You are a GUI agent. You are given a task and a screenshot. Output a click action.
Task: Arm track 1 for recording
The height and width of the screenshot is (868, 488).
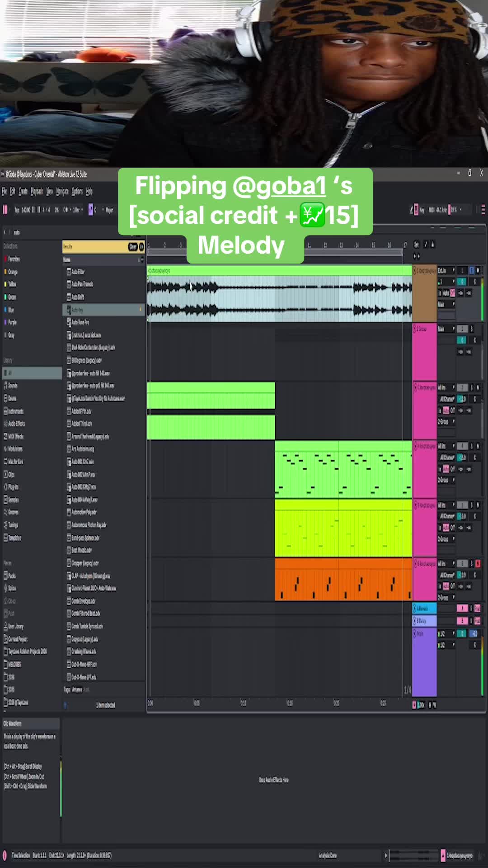(x=478, y=270)
